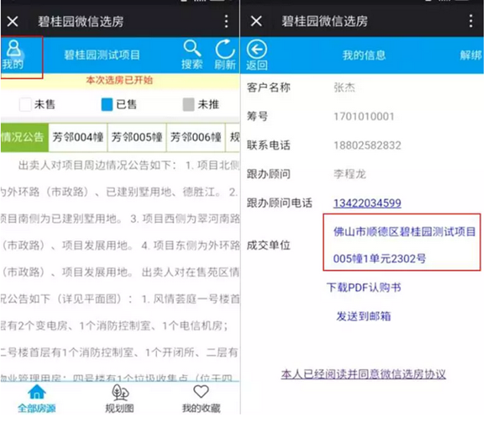Close the right 碧桂园微信选房 page
Viewport: 504px width, 423px height.
click(256, 21)
